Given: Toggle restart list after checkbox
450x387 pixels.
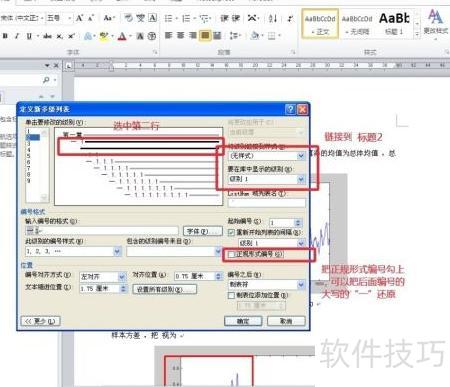Looking at the screenshot, I should (x=231, y=232).
